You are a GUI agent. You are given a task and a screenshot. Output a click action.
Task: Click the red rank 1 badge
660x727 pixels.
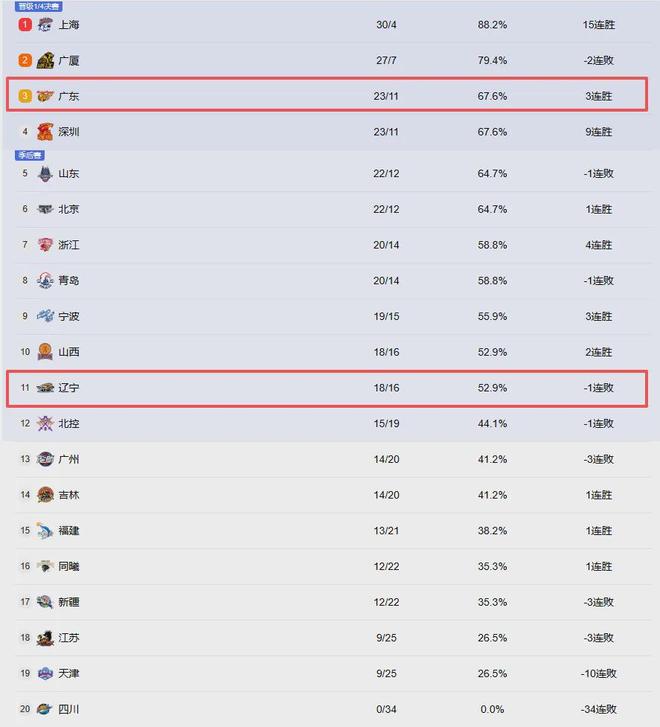[26, 24]
